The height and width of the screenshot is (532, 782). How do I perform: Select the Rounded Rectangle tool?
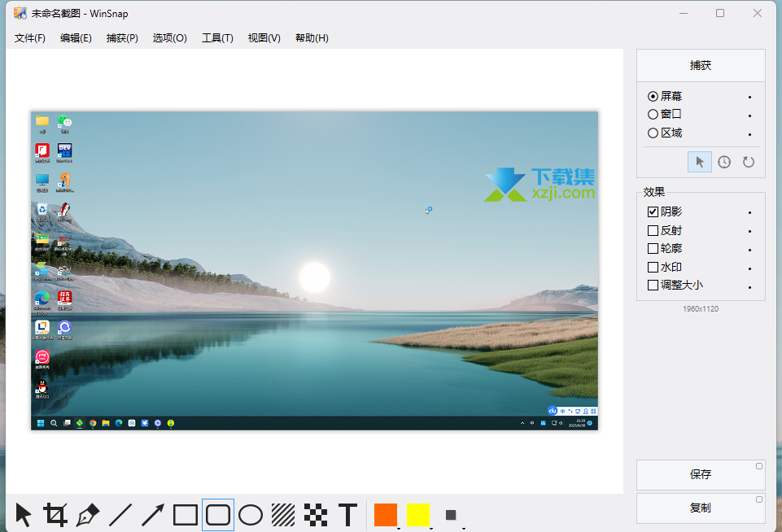click(218, 515)
